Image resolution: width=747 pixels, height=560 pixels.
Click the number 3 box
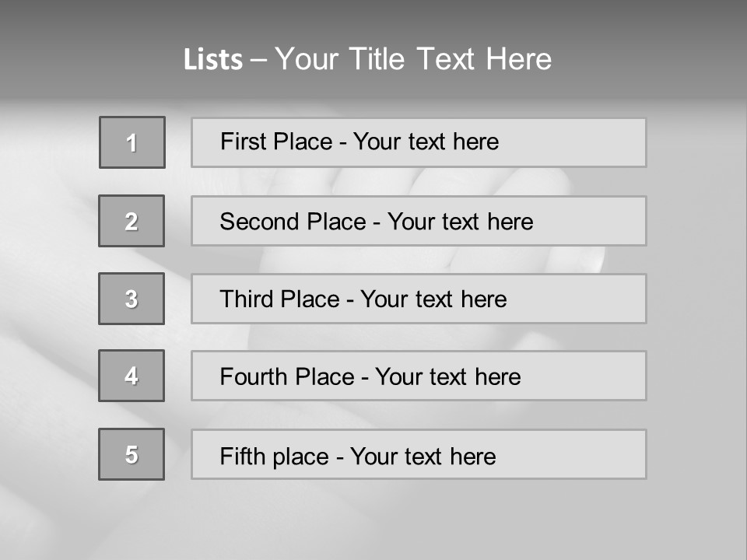(132, 299)
